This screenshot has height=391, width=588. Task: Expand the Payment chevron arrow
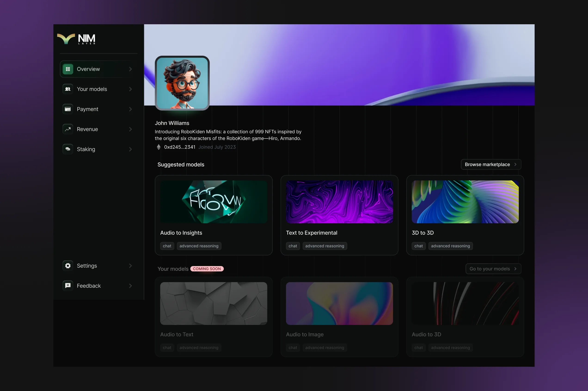click(x=130, y=109)
